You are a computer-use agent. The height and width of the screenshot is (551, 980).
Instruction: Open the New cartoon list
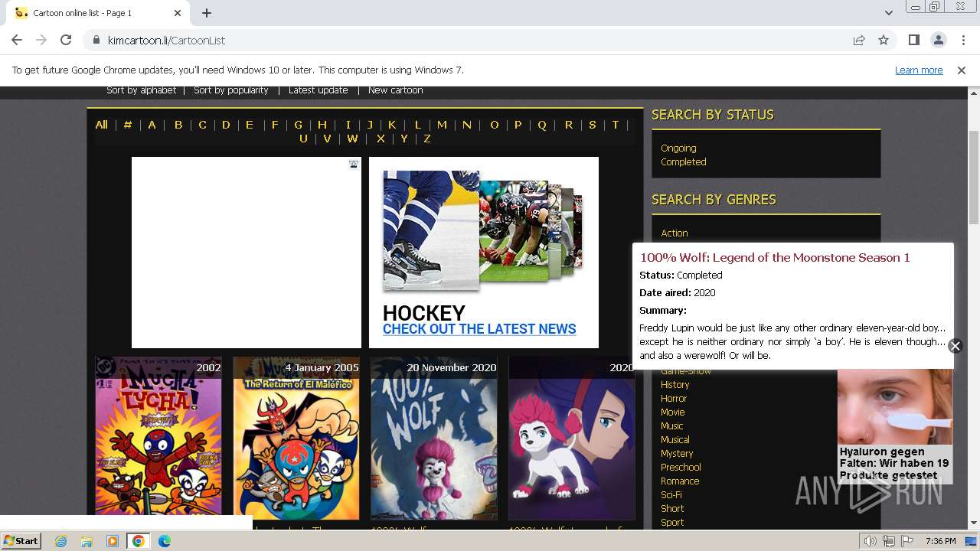click(x=395, y=90)
